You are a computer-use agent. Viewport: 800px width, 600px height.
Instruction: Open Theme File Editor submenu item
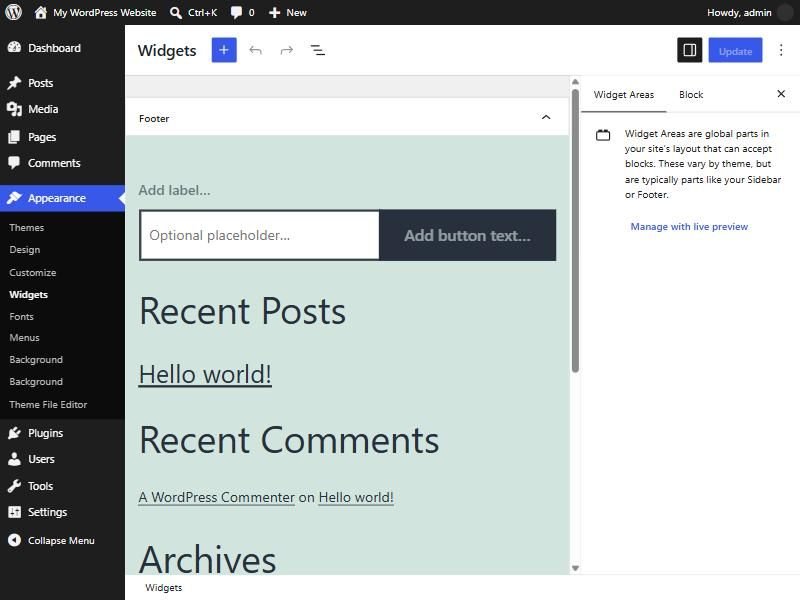pyautogui.click(x=48, y=404)
